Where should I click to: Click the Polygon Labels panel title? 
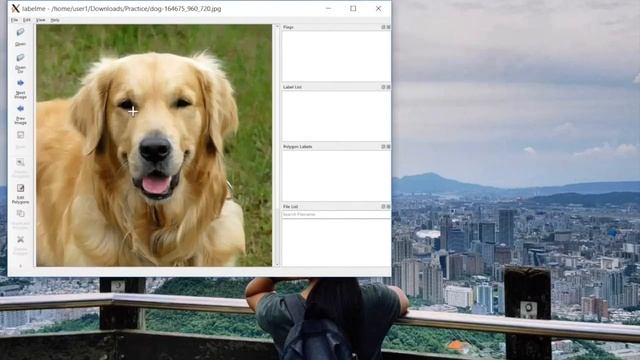[x=298, y=146]
